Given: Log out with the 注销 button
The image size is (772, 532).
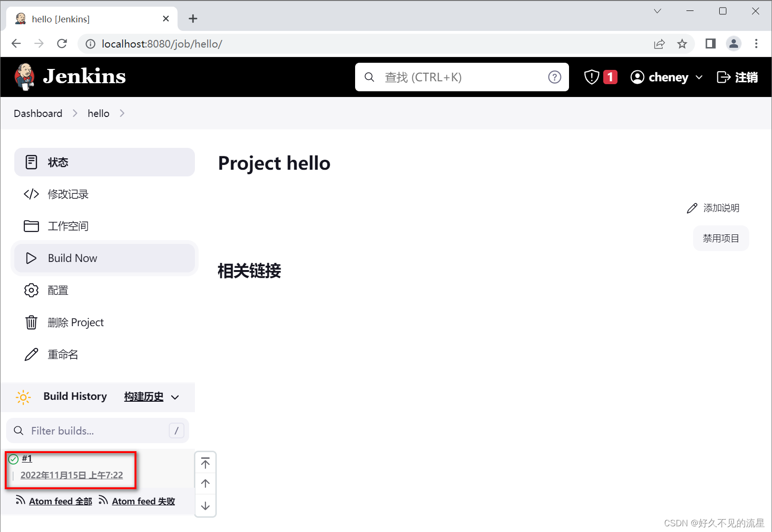Looking at the screenshot, I should [x=737, y=77].
